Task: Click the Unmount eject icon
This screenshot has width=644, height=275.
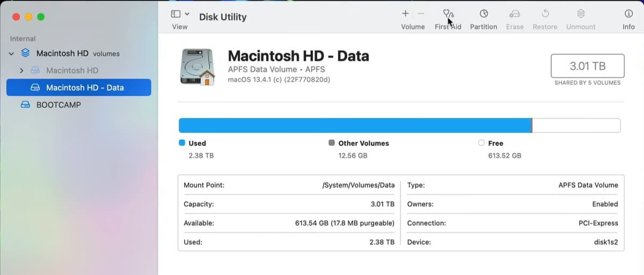Action: point(581,13)
